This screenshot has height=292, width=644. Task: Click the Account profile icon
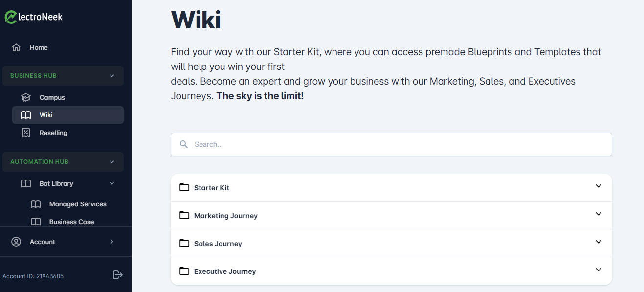tap(16, 242)
